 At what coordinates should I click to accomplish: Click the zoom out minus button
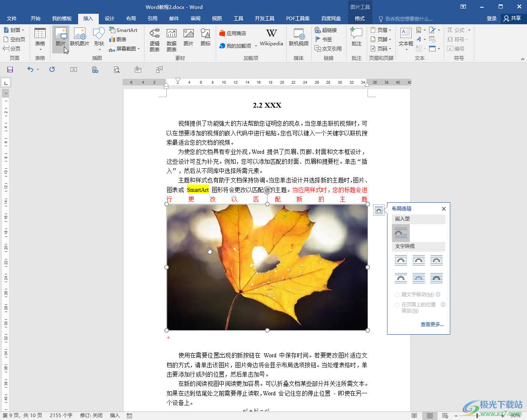[x=456, y=416]
